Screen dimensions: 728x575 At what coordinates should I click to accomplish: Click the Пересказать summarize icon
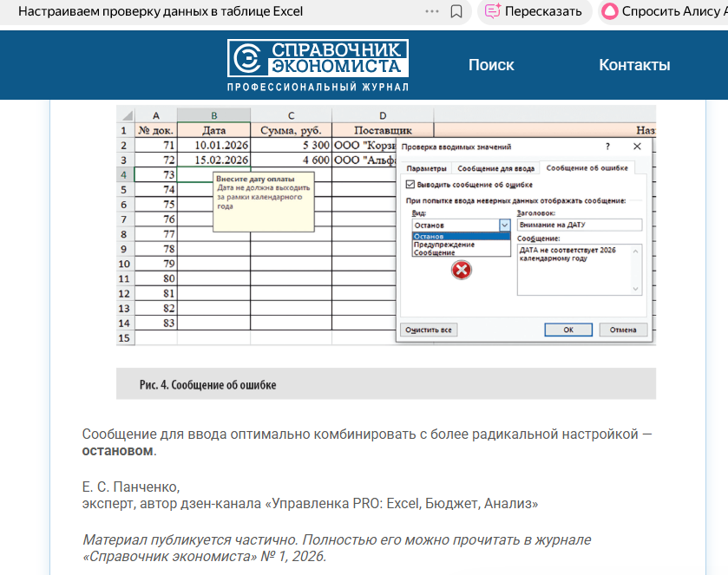coord(492,11)
